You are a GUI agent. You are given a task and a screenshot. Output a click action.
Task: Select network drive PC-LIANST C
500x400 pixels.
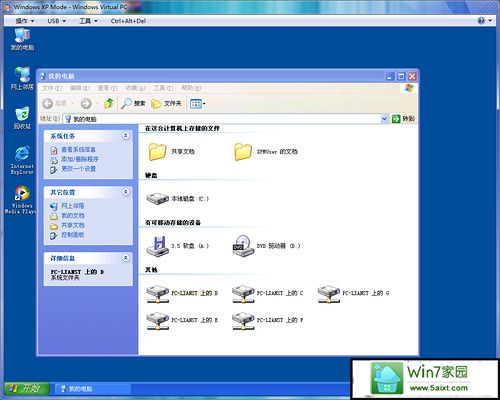(x=268, y=294)
